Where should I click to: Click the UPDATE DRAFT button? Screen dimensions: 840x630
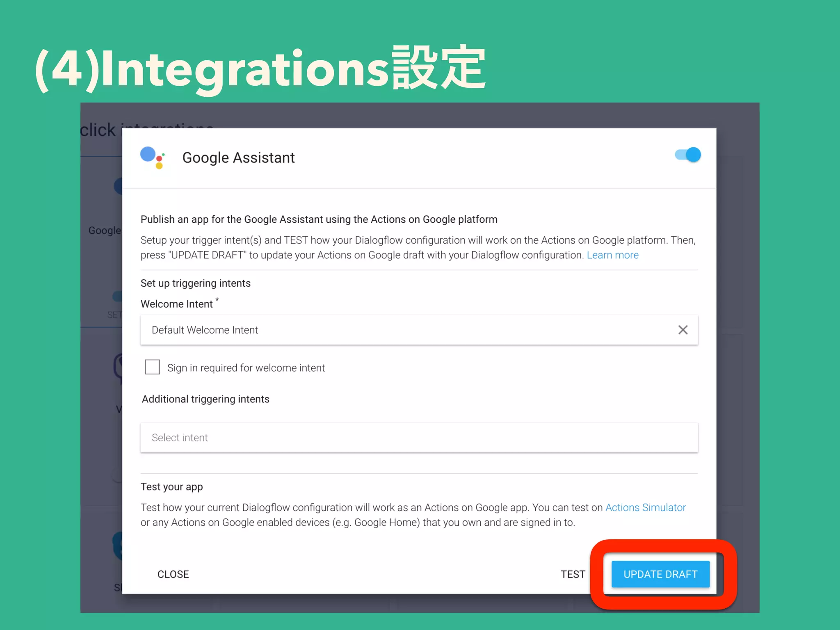[x=660, y=574]
